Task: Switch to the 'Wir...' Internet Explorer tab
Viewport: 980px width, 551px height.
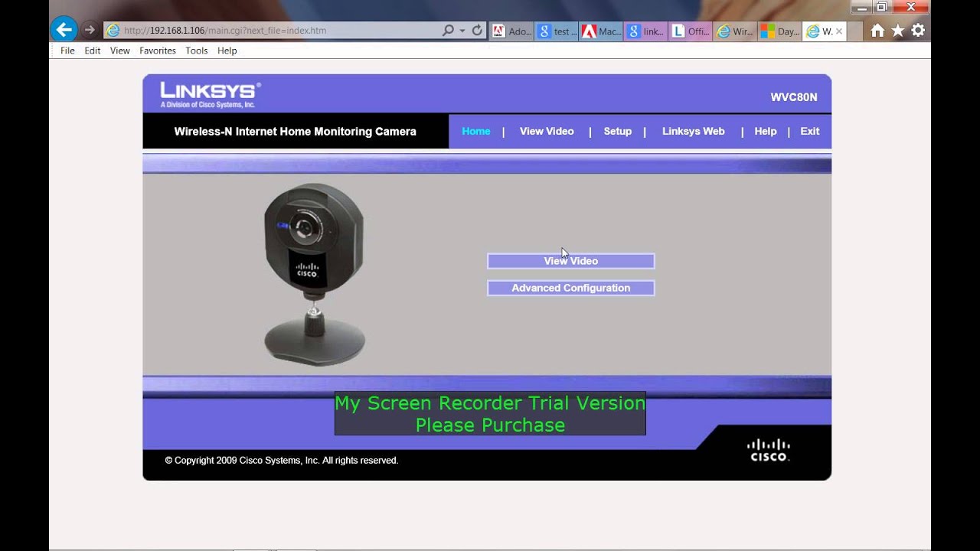Action: (735, 31)
